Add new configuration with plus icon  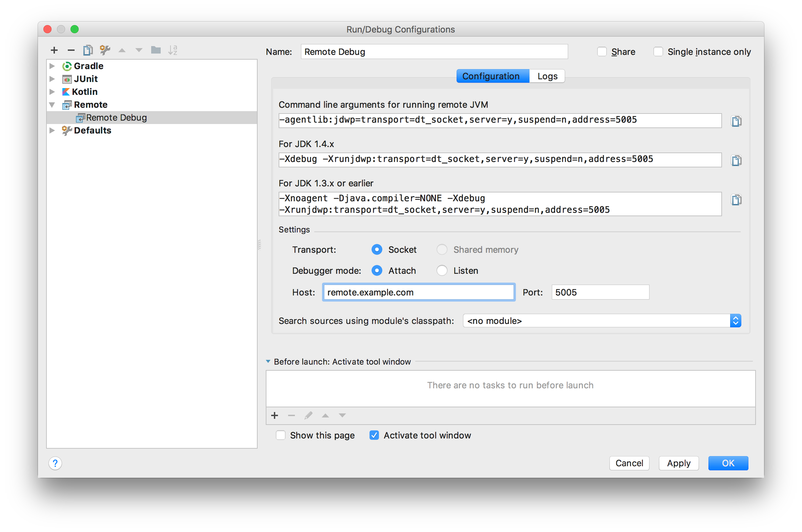54,50
